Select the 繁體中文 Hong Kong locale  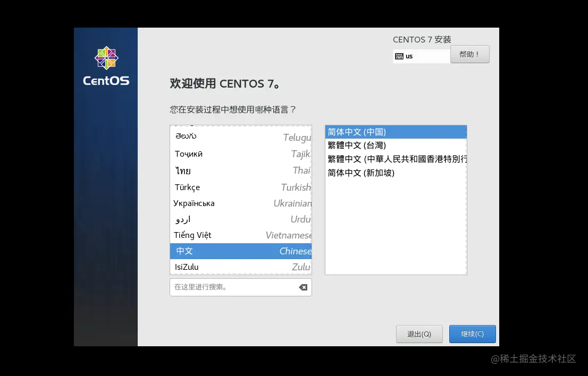[396, 159]
